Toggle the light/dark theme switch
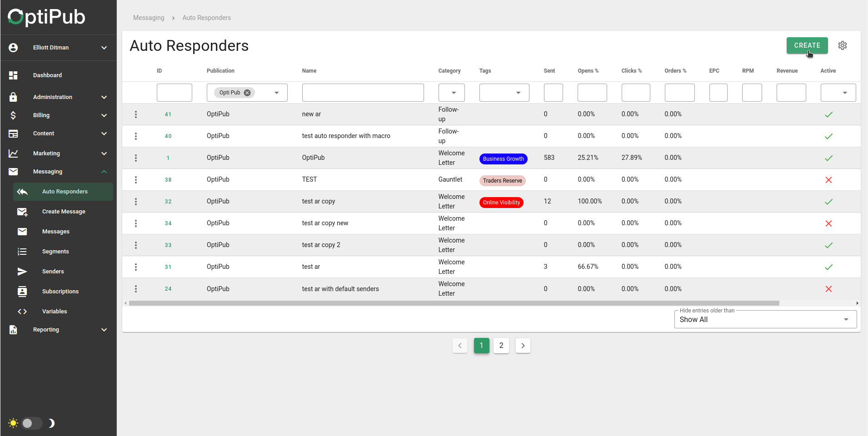This screenshot has width=868, height=436. click(32, 423)
